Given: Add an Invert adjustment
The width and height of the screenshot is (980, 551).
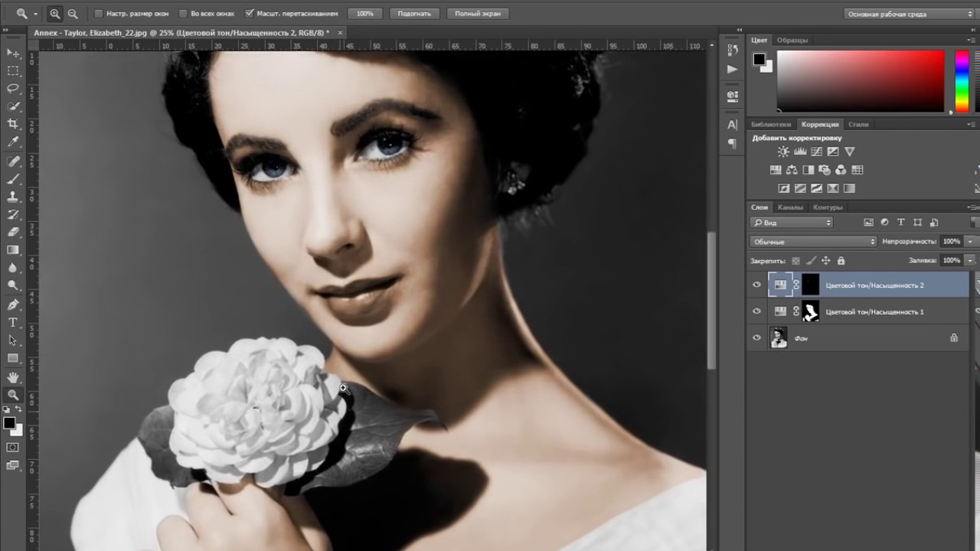Looking at the screenshot, I should point(784,188).
